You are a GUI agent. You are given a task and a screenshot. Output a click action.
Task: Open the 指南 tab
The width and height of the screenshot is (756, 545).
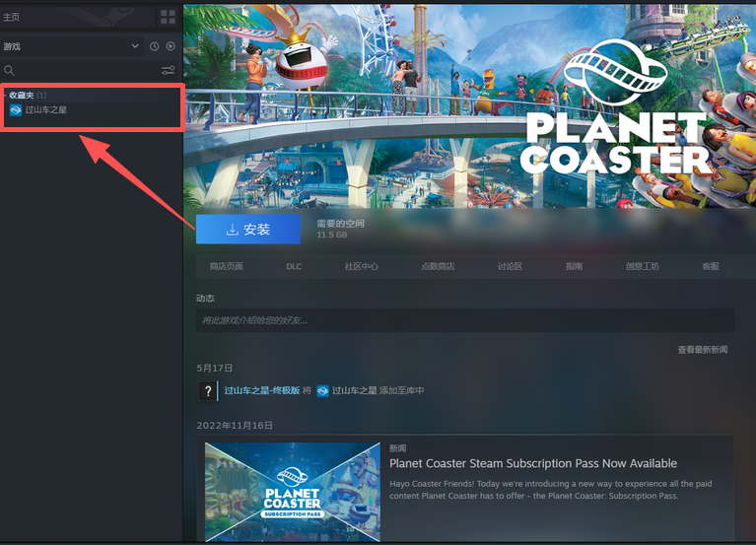tap(575, 266)
